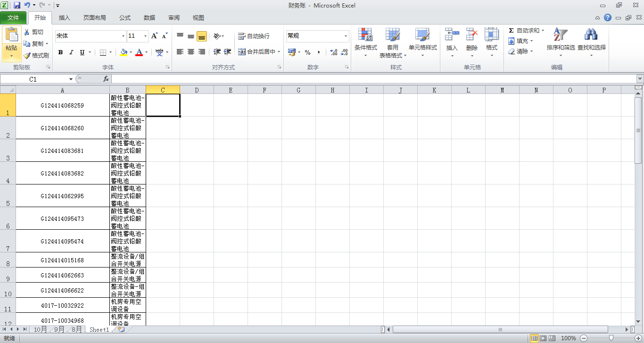Open Find & Select (查找和选择) binoculars
The image size is (644, 343).
(591, 34)
